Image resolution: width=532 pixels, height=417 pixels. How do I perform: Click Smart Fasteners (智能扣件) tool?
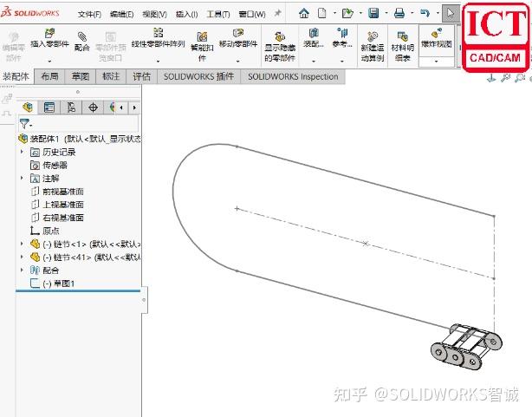click(202, 47)
